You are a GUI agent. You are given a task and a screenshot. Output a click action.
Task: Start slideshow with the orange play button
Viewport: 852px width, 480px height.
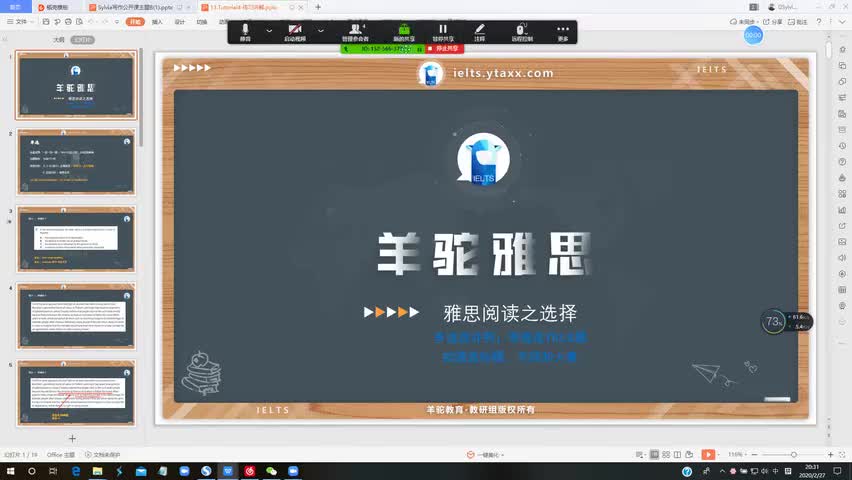[x=707, y=454]
